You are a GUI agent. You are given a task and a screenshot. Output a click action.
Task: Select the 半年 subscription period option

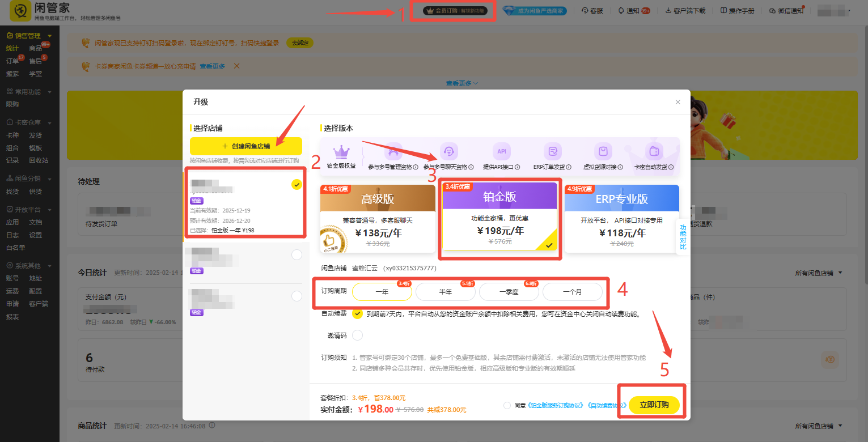446,291
